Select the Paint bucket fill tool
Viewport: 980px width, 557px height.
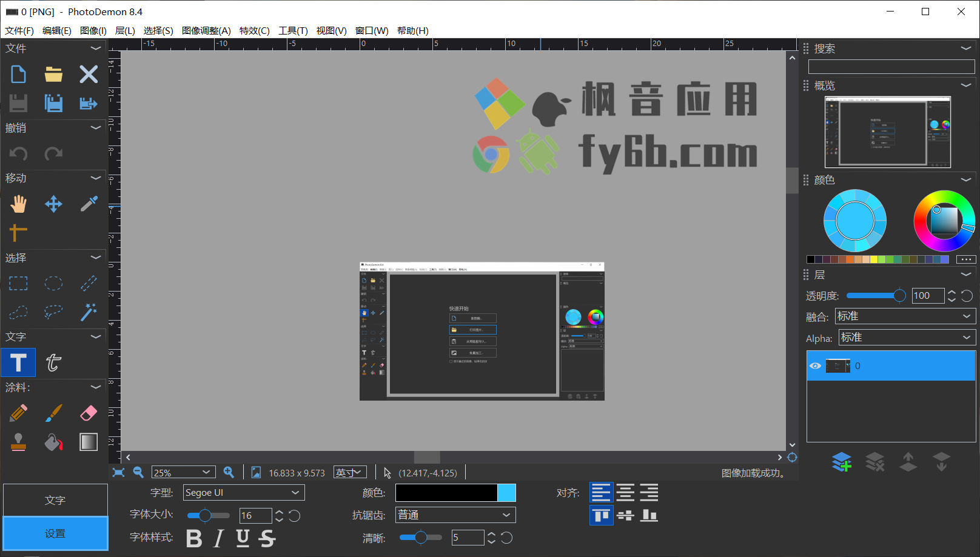coord(53,442)
